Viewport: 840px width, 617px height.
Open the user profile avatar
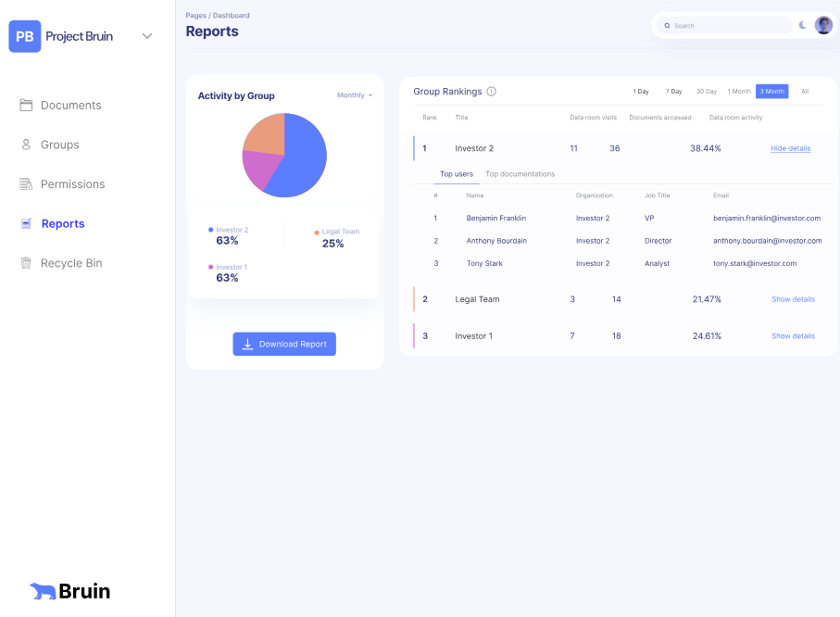823,25
